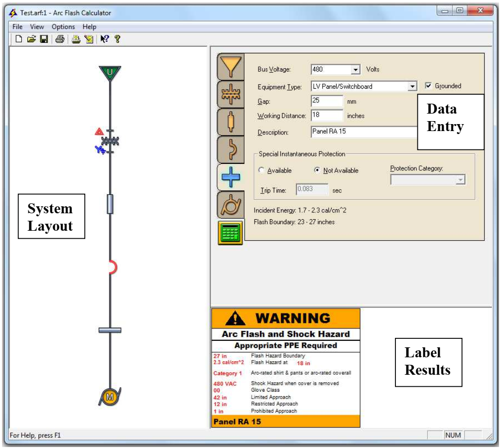Click the 27 in Flash Hazard Boundary value
Image resolution: width=501 pixels, height=448 pixels.
point(220,356)
